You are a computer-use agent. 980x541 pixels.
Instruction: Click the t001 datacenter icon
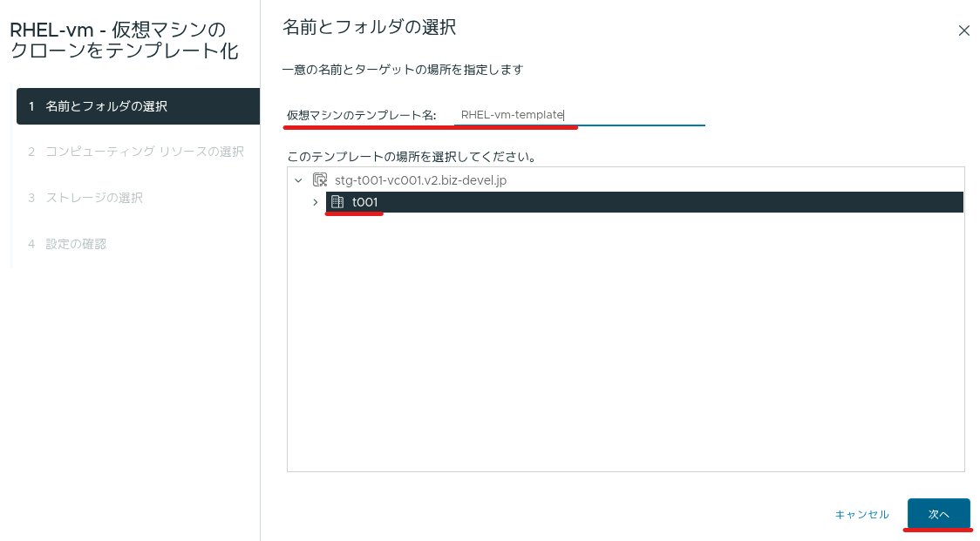337,202
